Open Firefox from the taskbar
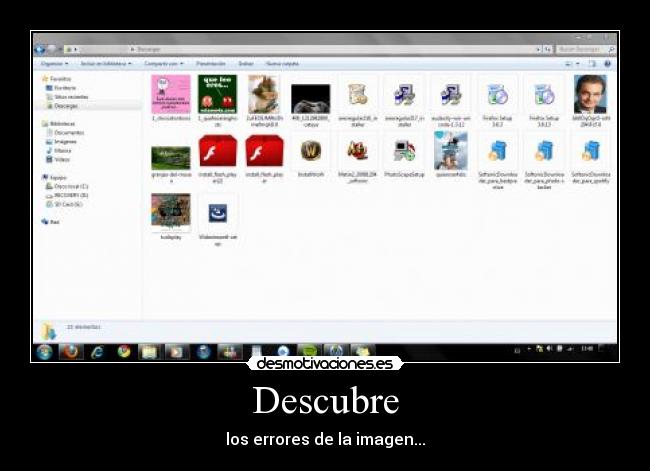This screenshot has height=471, width=650. [x=71, y=352]
